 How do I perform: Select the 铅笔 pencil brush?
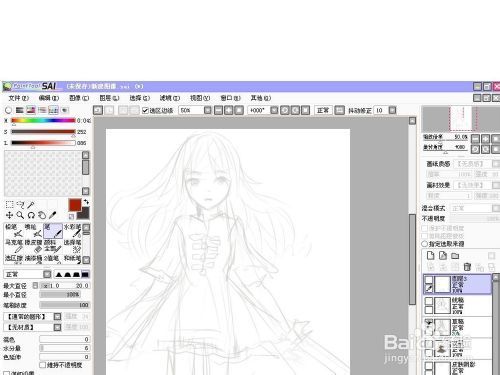[x=14, y=230]
